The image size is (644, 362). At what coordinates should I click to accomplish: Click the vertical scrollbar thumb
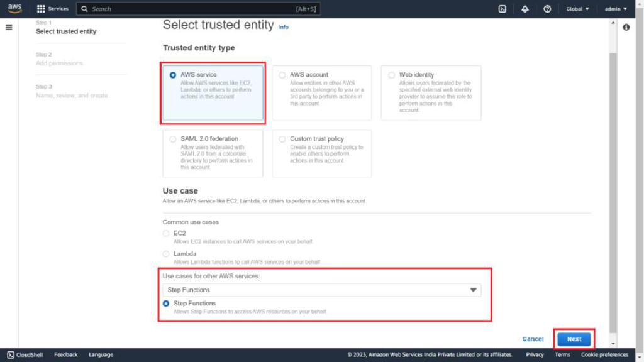613,193
